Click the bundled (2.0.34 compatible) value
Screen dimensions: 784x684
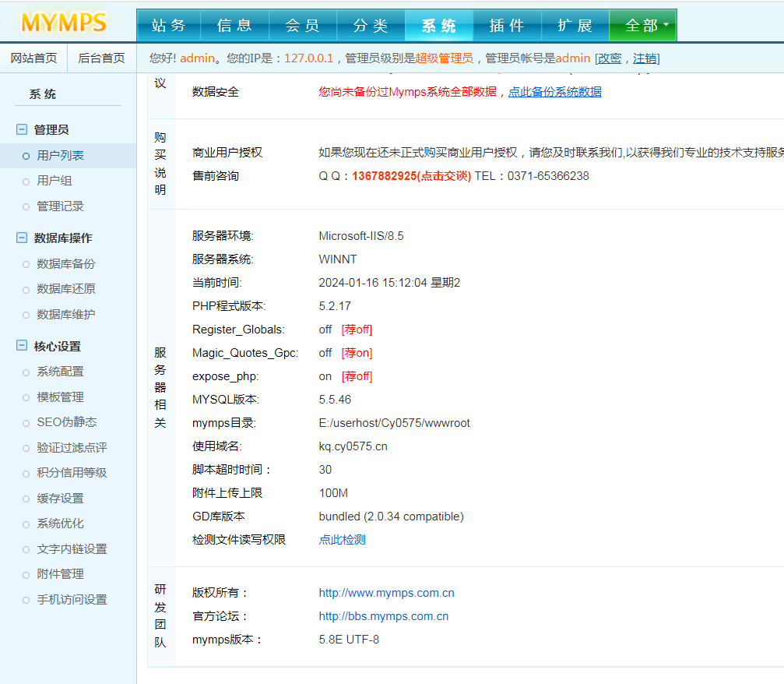(x=392, y=517)
